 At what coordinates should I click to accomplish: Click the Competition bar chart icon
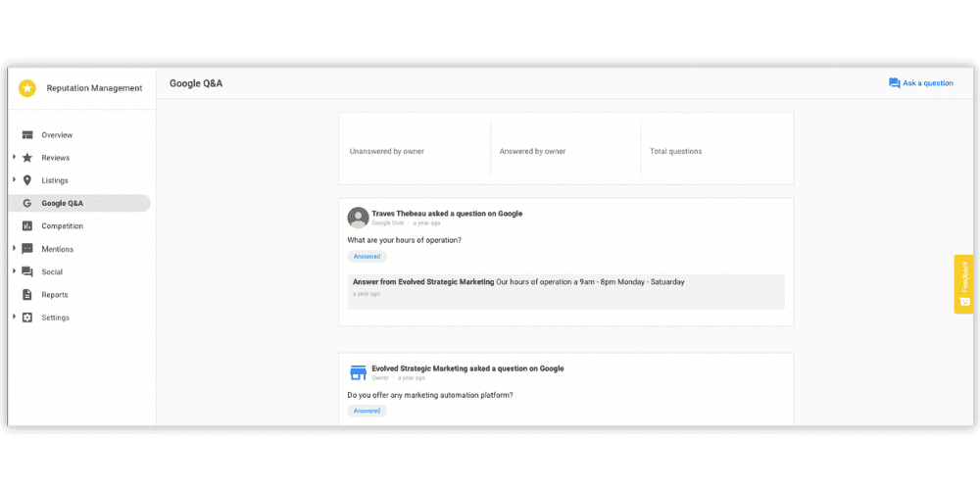[27, 226]
